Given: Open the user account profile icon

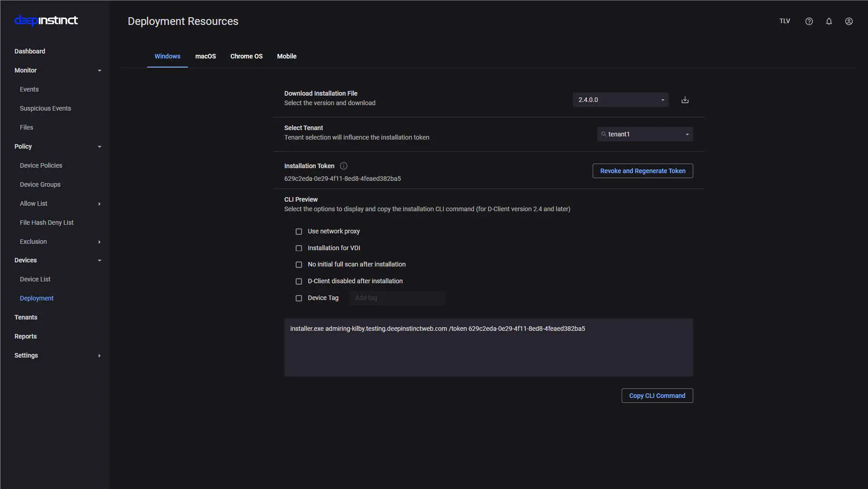Looking at the screenshot, I should pos(849,21).
